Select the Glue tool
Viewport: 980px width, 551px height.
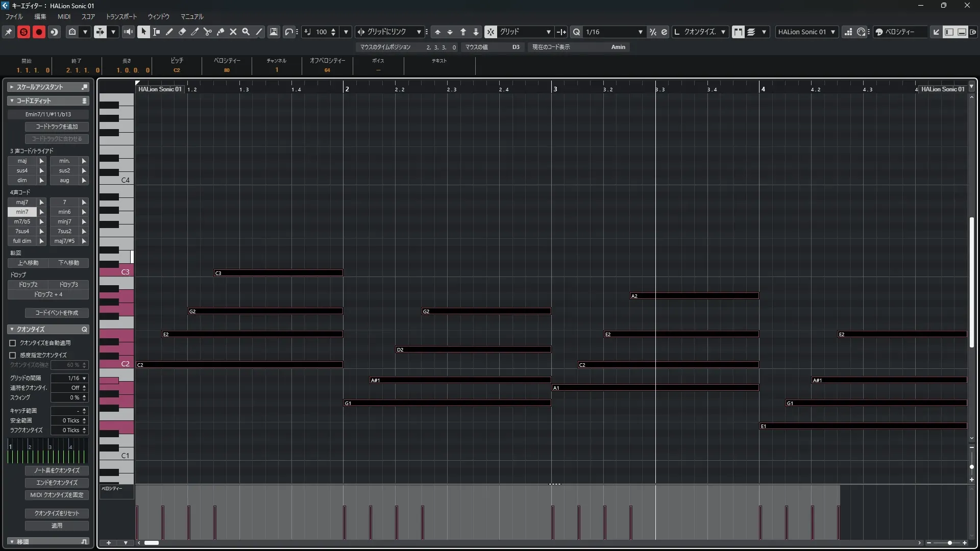(220, 32)
